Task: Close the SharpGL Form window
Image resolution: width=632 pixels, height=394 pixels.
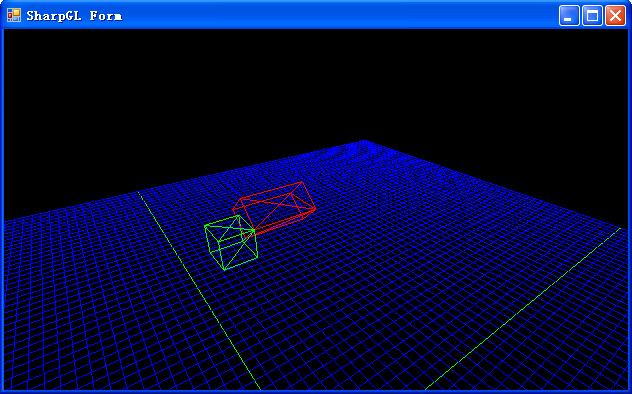Action: 615,16
